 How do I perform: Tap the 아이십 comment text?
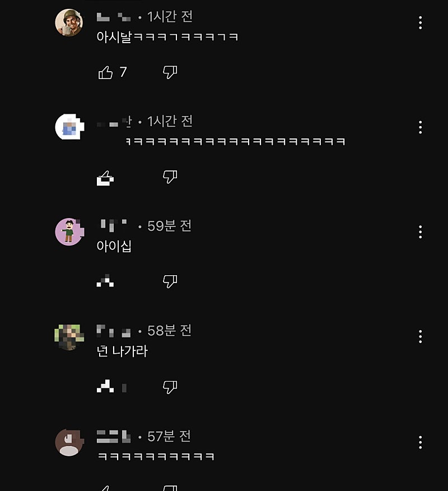(114, 247)
